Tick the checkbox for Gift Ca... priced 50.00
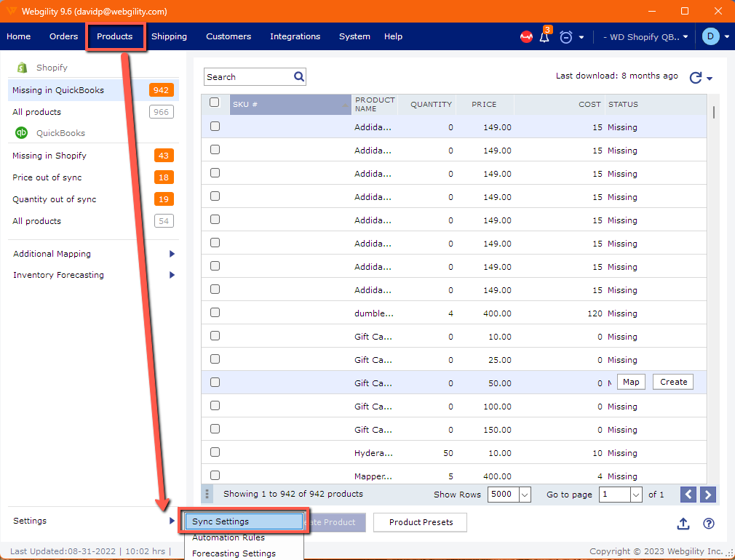 point(215,383)
